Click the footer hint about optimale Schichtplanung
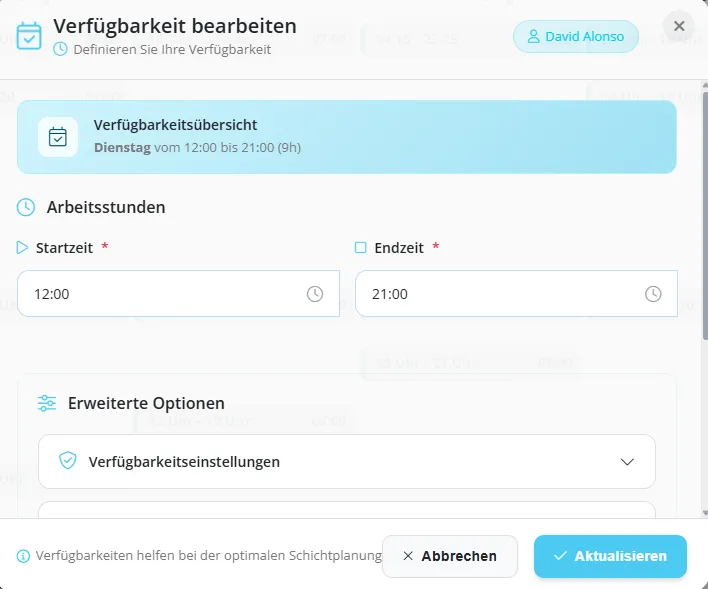Viewport: 708px width, 589px height. [x=209, y=556]
